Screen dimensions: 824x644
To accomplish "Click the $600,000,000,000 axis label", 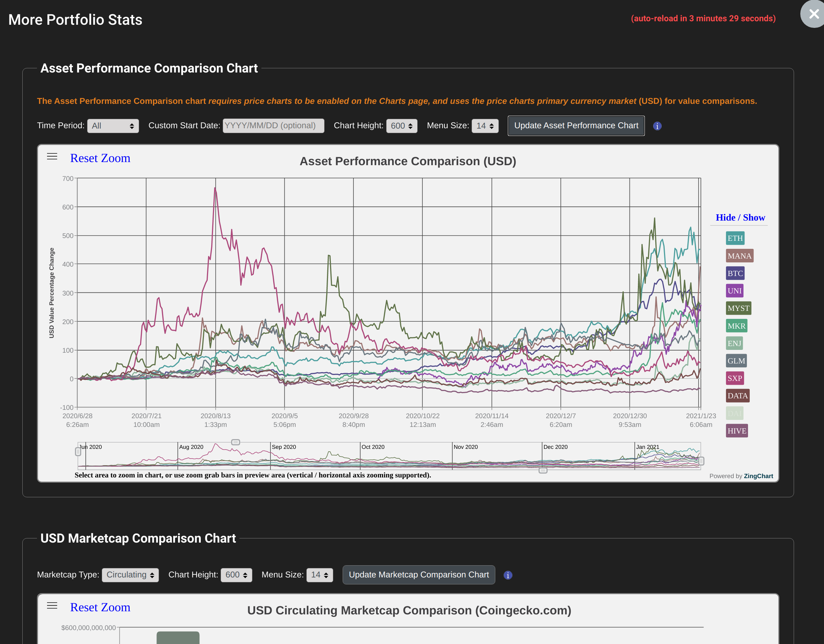I will pyautogui.click(x=89, y=628).
